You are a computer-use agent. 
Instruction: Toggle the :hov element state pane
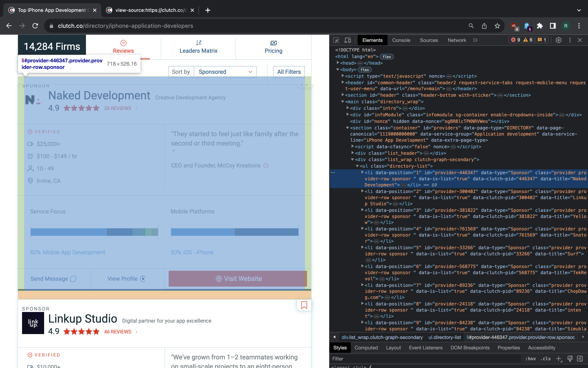click(531, 359)
